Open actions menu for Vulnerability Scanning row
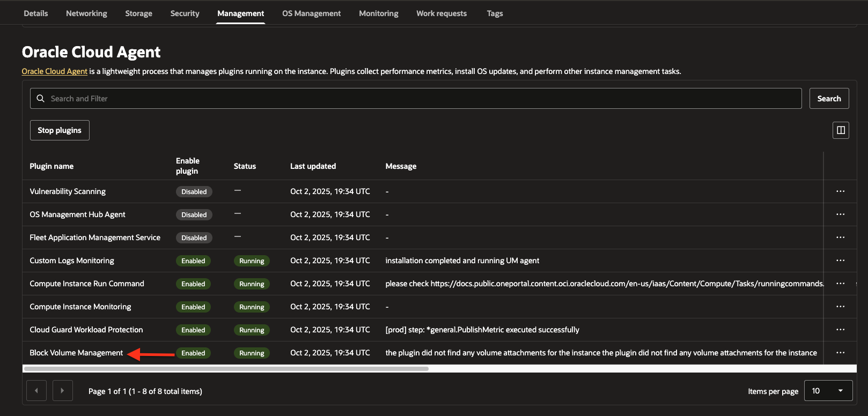 840,191
